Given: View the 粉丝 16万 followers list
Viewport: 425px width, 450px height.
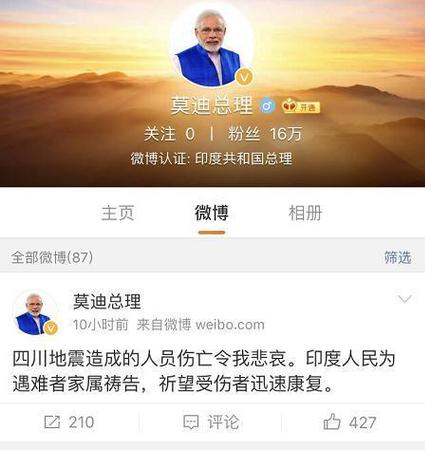Looking at the screenshot, I should pos(265,134).
